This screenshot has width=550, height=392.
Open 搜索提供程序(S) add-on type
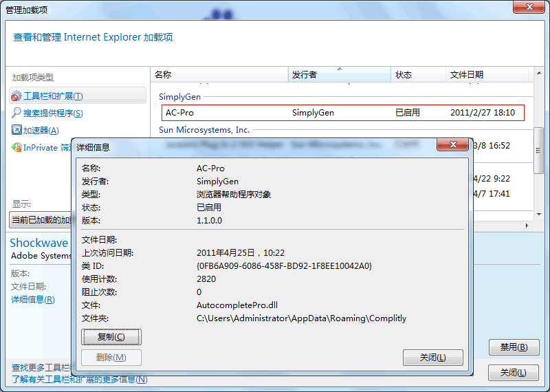click(53, 113)
